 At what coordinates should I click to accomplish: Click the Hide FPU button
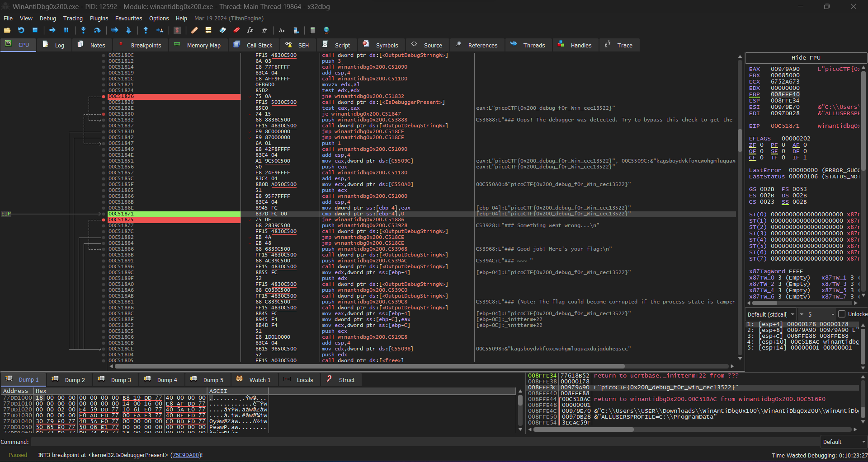click(806, 58)
